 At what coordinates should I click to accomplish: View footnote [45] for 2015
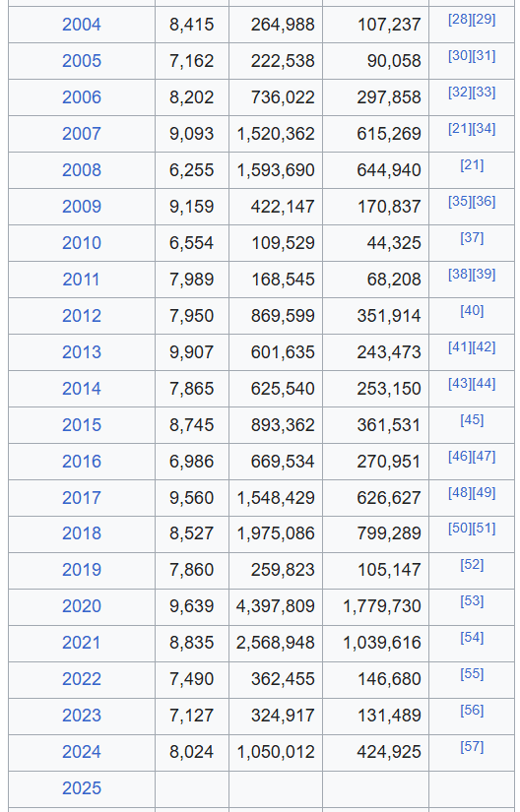(x=472, y=420)
